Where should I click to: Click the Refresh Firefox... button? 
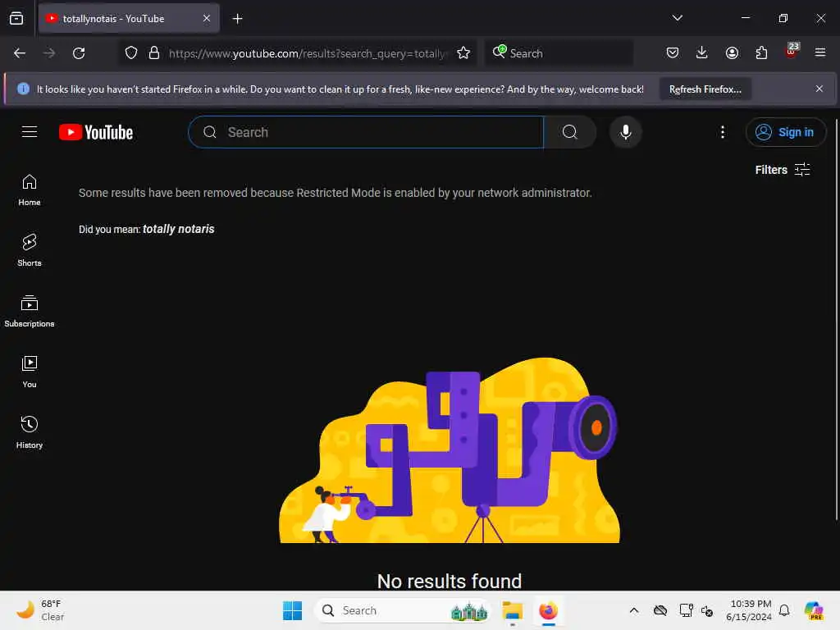pos(705,89)
